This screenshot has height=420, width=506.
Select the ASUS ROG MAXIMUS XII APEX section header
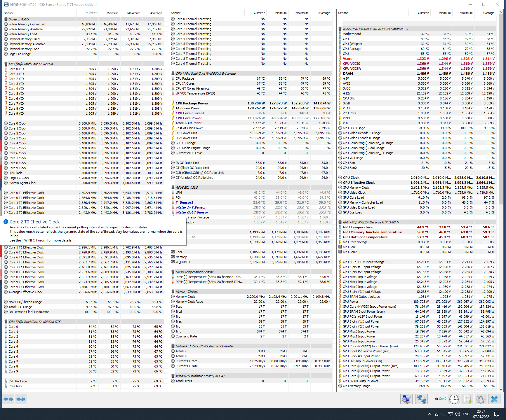tap(418, 29)
